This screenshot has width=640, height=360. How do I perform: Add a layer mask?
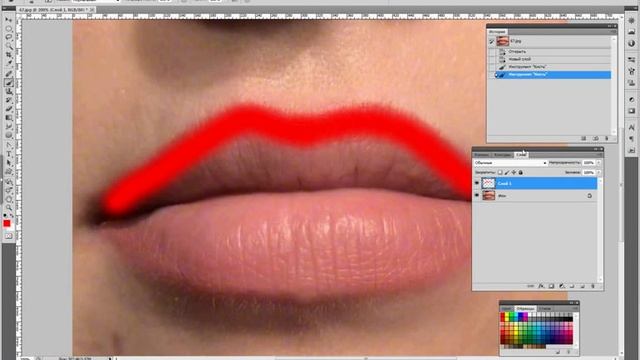(x=551, y=286)
